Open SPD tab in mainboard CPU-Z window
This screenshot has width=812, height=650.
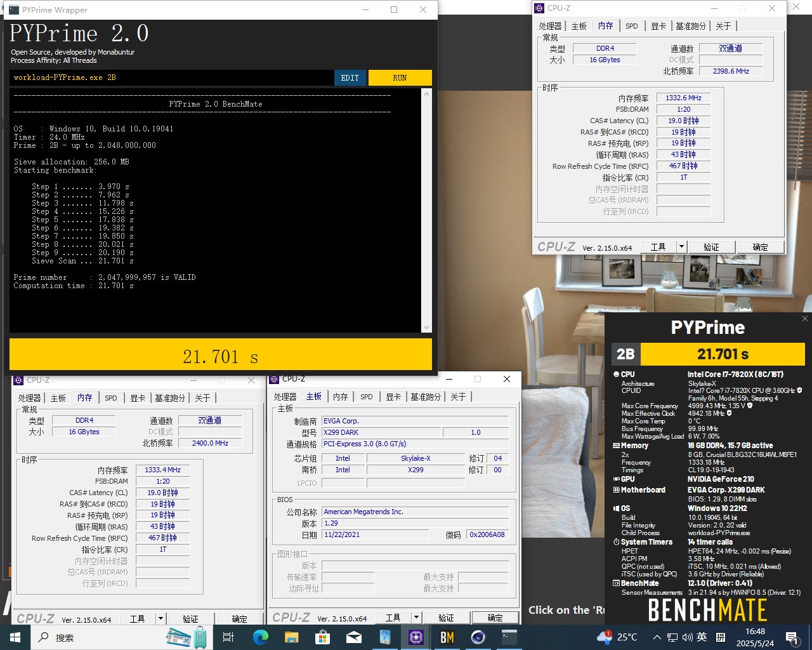(367, 397)
